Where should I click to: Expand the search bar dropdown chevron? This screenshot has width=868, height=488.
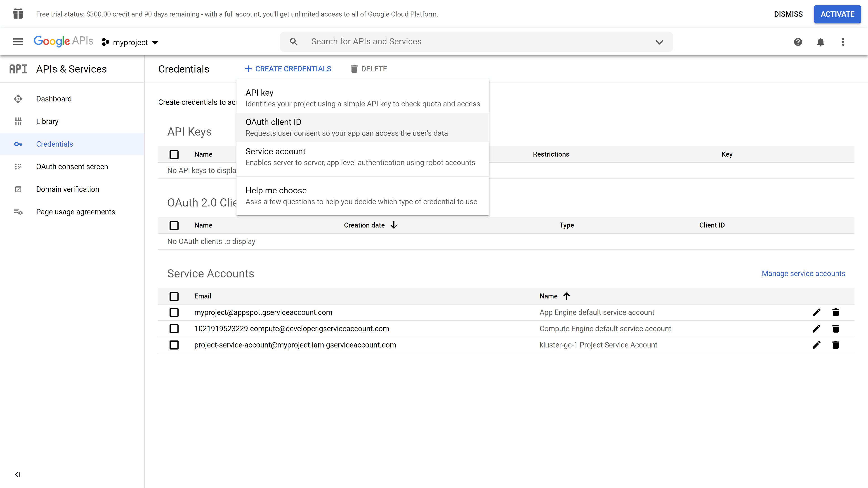click(x=659, y=42)
